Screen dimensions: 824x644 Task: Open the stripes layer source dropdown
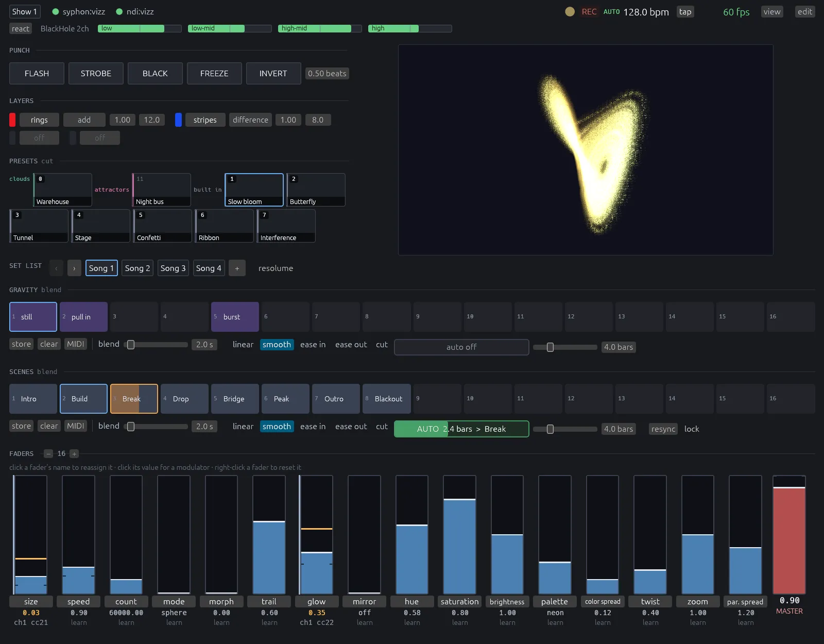point(205,120)
